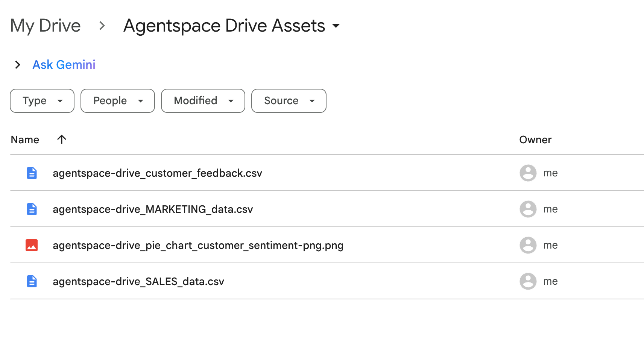The width and height of the screenshot is (644, 346).
Task: Select agentspace-drive_SALES_data.csv file name
Action: point(138,281)
